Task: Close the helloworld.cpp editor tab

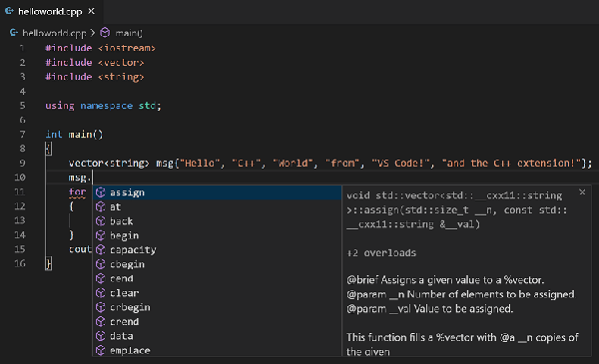Action: 91,11
